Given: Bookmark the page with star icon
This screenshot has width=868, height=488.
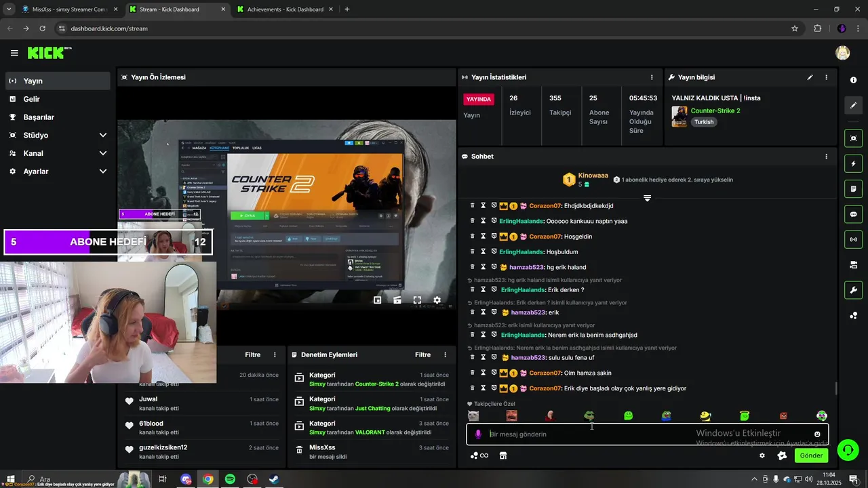Looking at the screenshot, I should point(795,28).
